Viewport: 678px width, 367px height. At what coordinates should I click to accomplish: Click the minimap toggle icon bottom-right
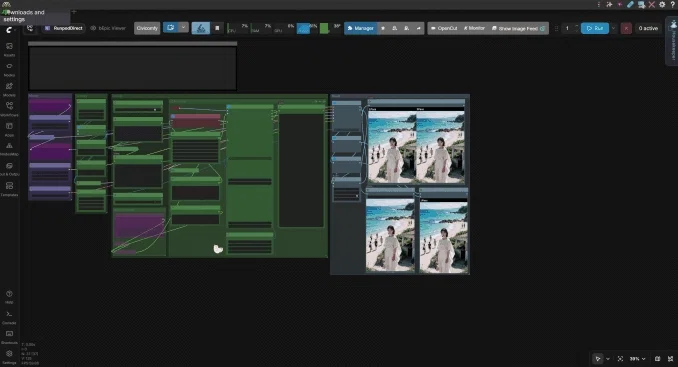pos(657,359)
